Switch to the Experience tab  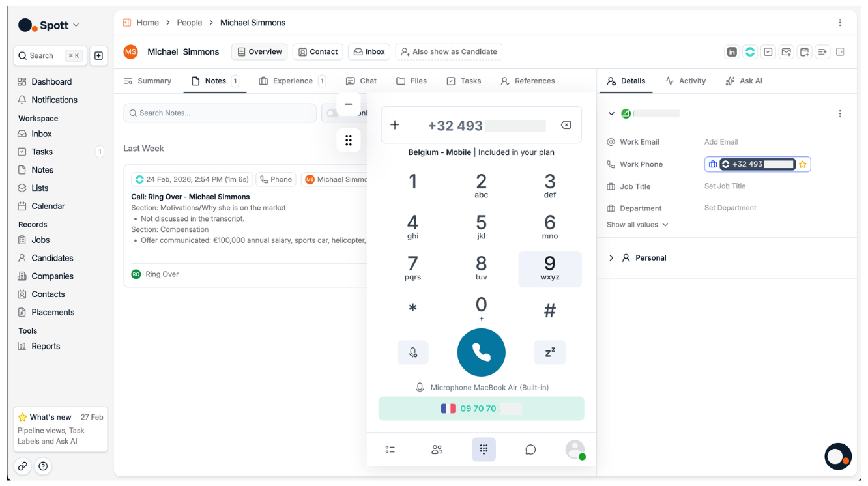coord(292,81)
